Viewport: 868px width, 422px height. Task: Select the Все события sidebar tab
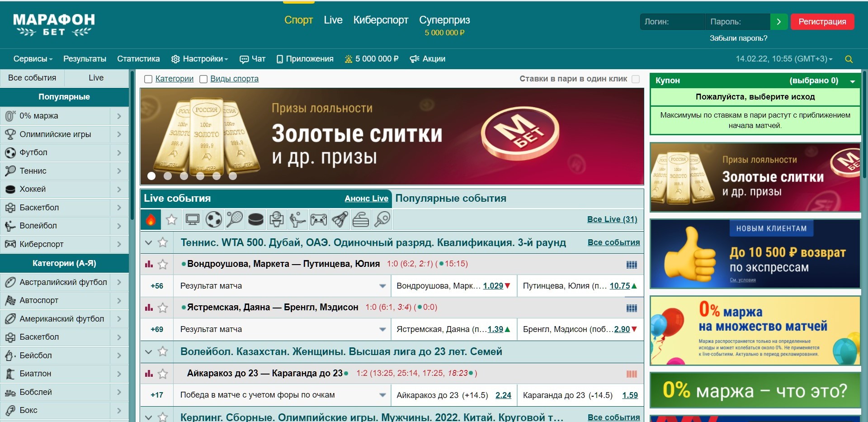point(32,78)
